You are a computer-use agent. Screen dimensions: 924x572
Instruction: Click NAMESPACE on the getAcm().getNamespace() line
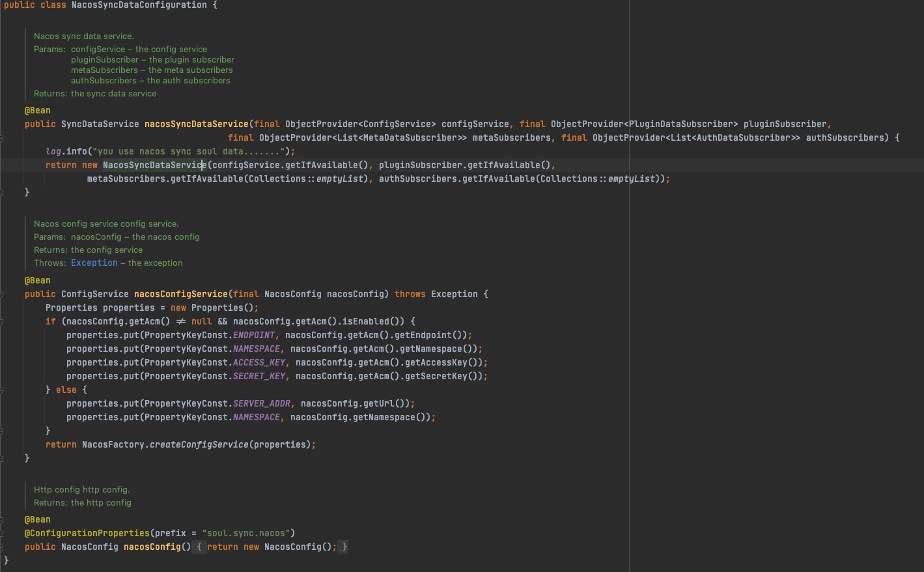(x=257, y=349)
